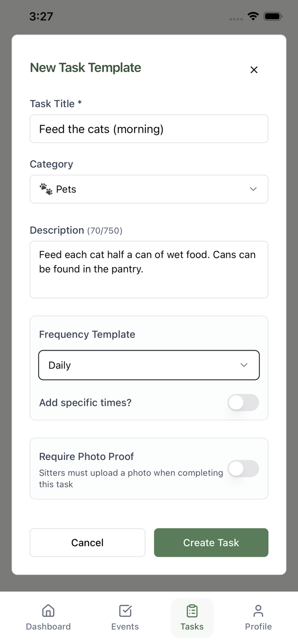Image resolution: width=298 pixels, height=644 pixels.
Task: Tap the Tasks clipboard icon
Action: tap(192, 611)
